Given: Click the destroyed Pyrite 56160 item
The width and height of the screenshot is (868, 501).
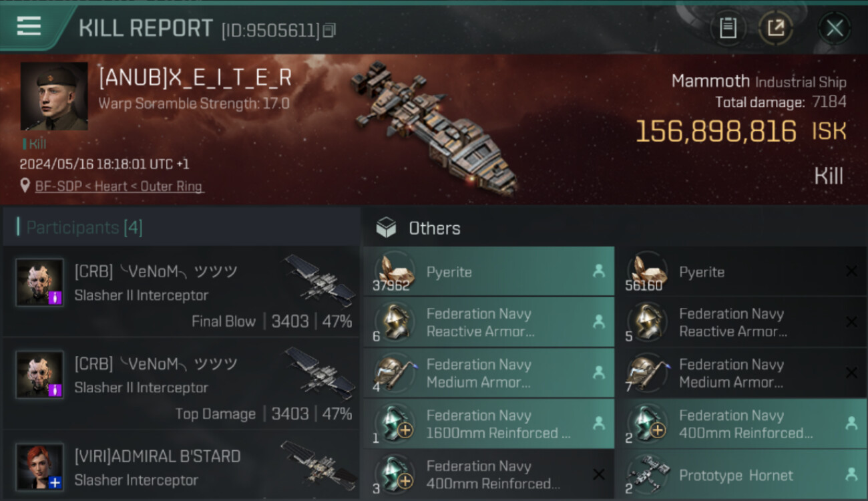Looking at the screenshot, I should point(740,272).
